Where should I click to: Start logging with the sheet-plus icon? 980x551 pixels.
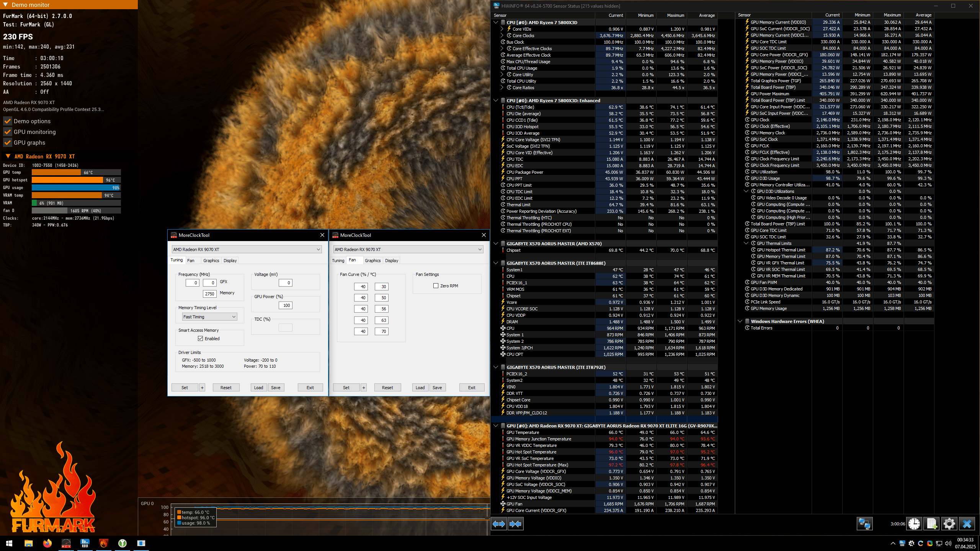coord(931,524)
